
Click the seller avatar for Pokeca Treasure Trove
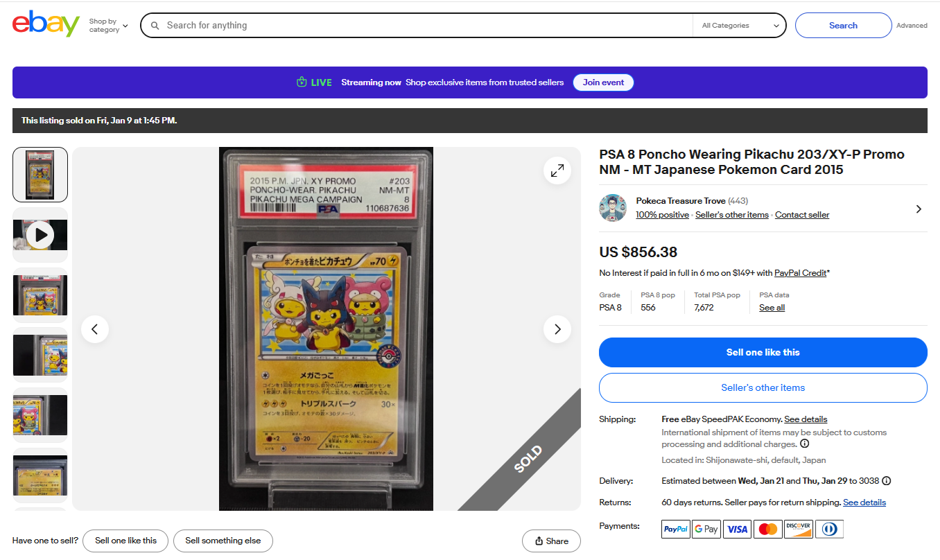tap(613, 208)
